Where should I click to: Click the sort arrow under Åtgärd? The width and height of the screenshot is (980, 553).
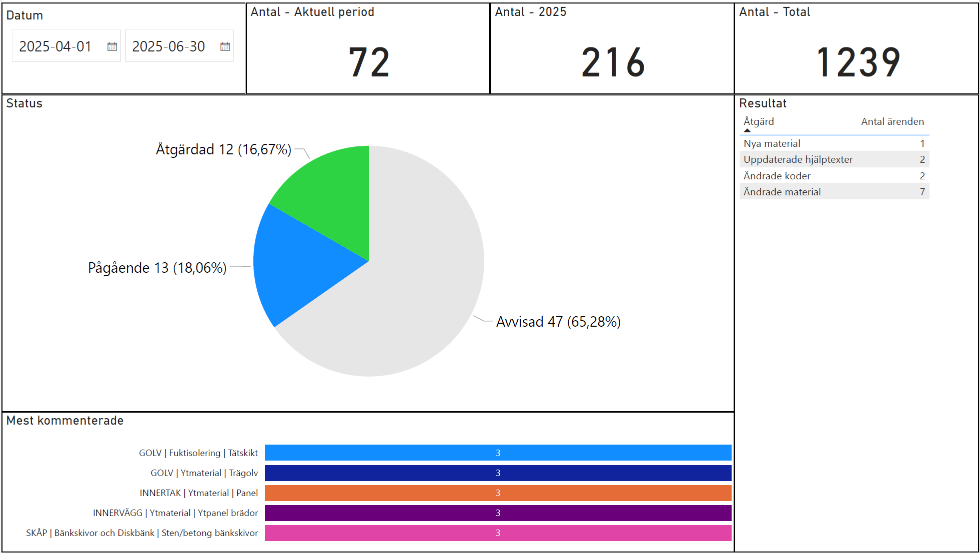click(x=747, y=130)
